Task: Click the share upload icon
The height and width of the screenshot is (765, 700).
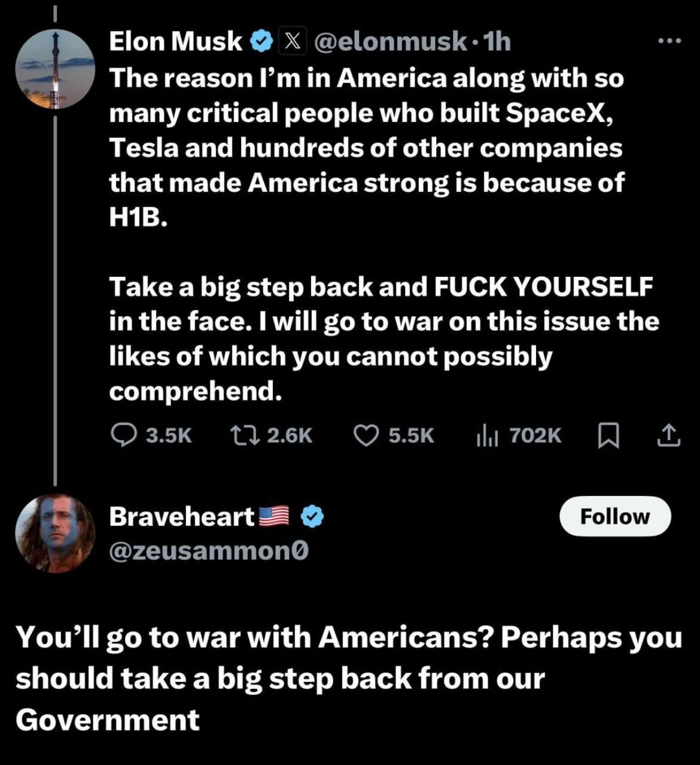Action: pyautogui.click(x=668, y=435)
